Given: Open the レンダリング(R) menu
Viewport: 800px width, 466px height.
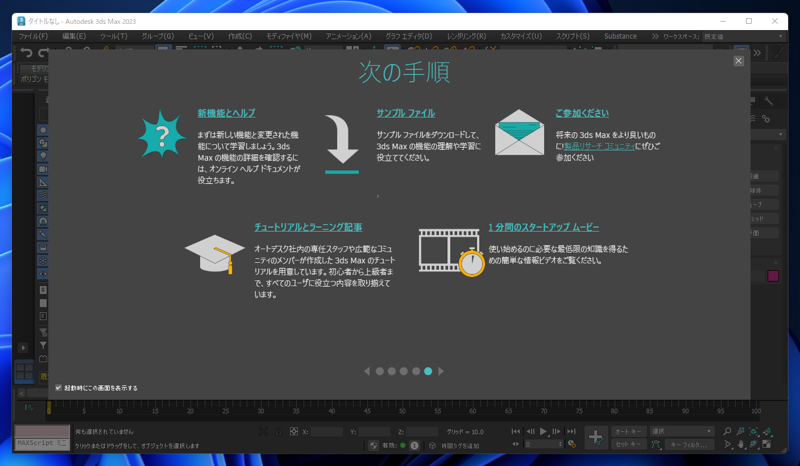Looking at the screenshot, I should [x=466, y=36].
